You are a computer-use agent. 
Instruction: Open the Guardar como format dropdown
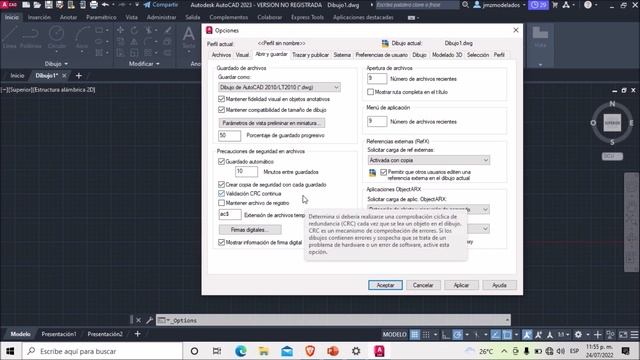(x=279, y=87)
